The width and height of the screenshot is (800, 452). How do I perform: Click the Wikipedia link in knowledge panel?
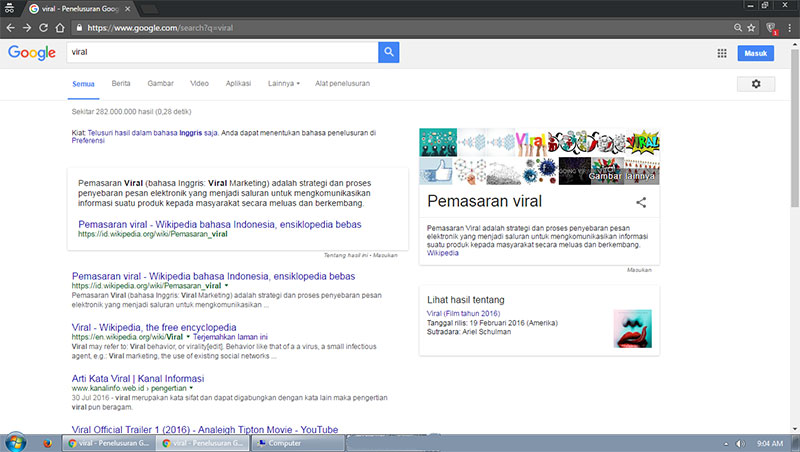(442, 253)
